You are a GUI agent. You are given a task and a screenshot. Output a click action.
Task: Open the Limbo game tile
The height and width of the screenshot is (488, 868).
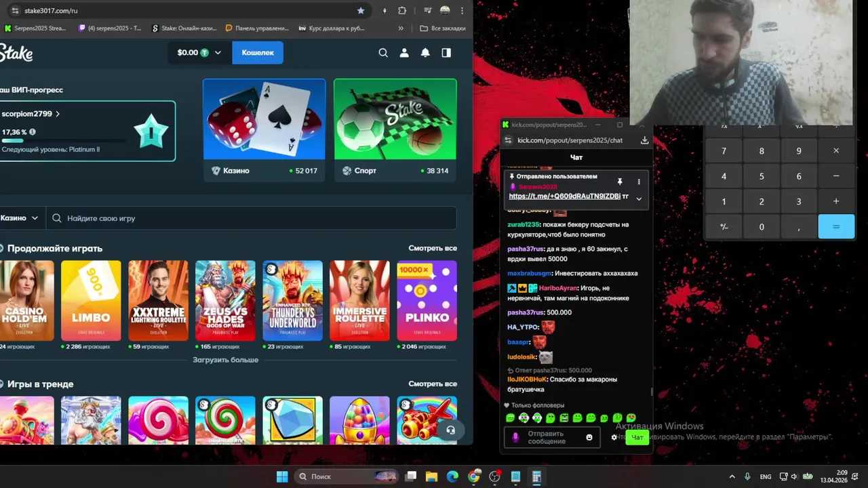pos(91,300)
